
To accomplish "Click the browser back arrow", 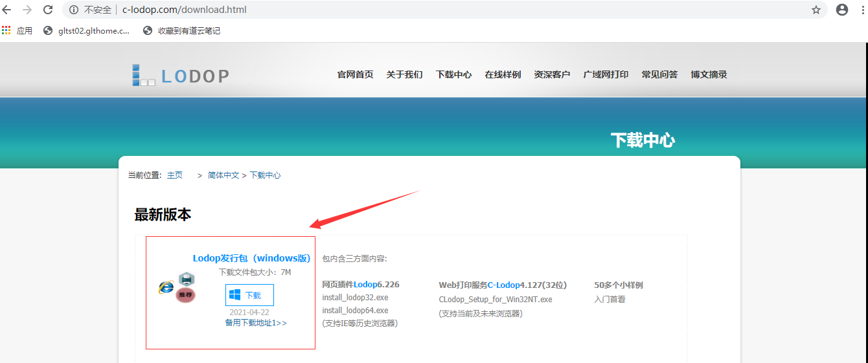I will click(7, 10).
